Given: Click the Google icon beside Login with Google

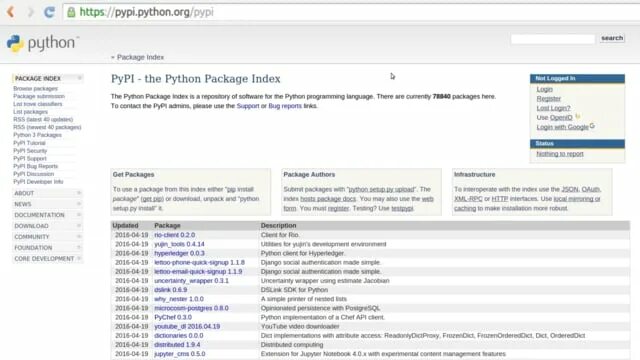Looking at the screenshot, I should [x=592, y=126].
